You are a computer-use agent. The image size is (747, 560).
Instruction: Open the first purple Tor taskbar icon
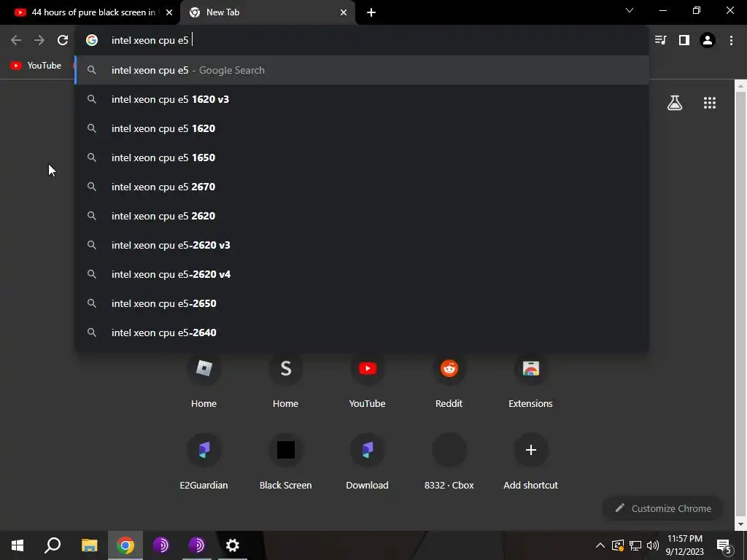coord(161,545)
